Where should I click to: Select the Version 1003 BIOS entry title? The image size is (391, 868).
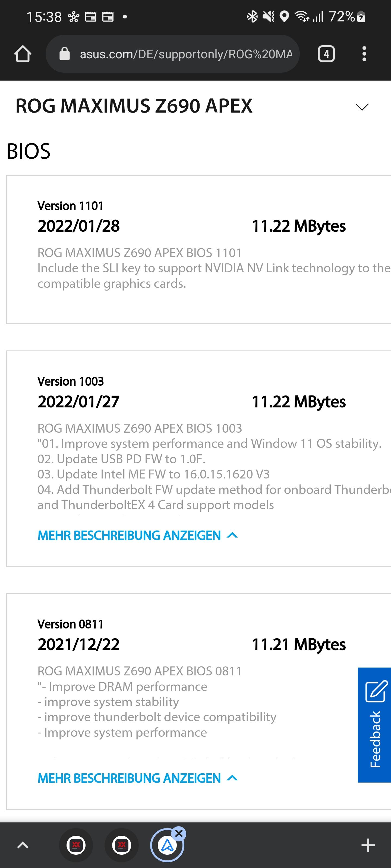pos(71,381)
